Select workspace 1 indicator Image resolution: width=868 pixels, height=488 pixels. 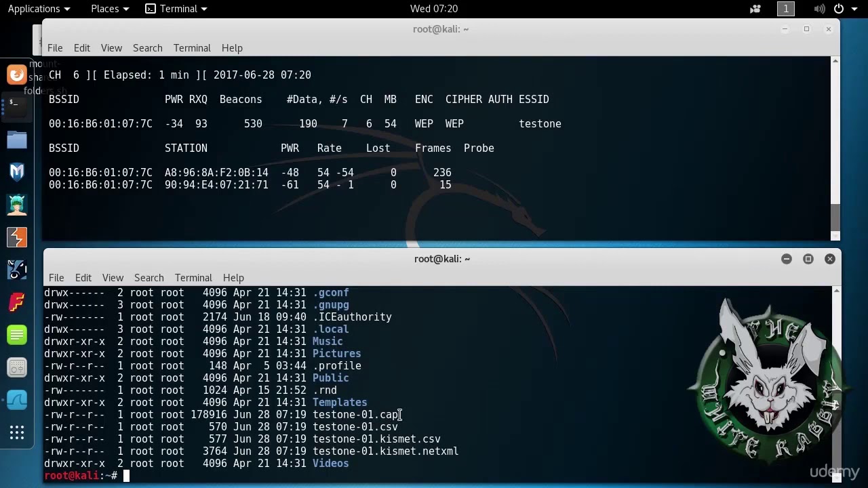click(x=785, y=9)
